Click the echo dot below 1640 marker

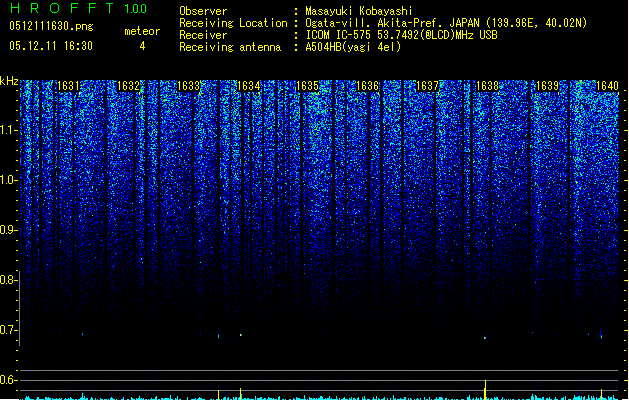(601, 336)
